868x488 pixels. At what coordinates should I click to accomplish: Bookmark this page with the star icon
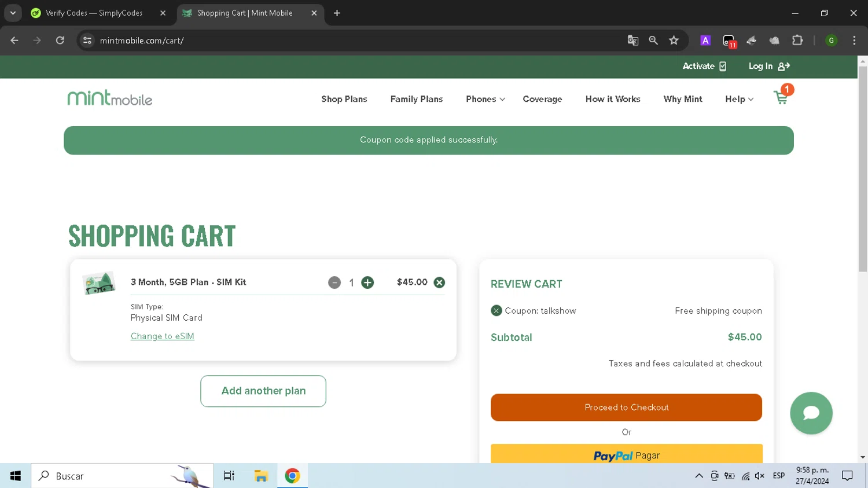coord(674,41)
